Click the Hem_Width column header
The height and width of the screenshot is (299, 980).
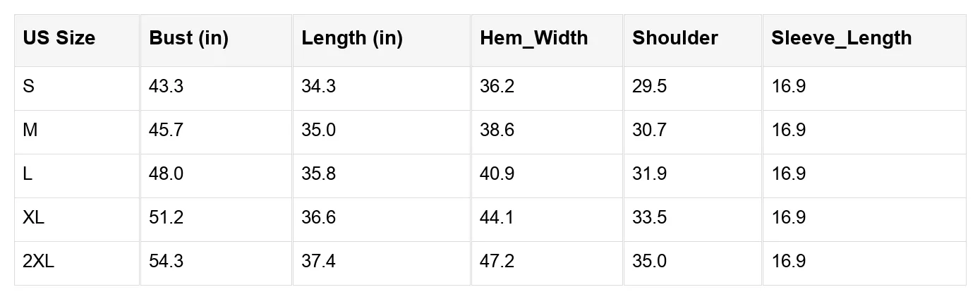pyautogui.click(x=533, y=38)
